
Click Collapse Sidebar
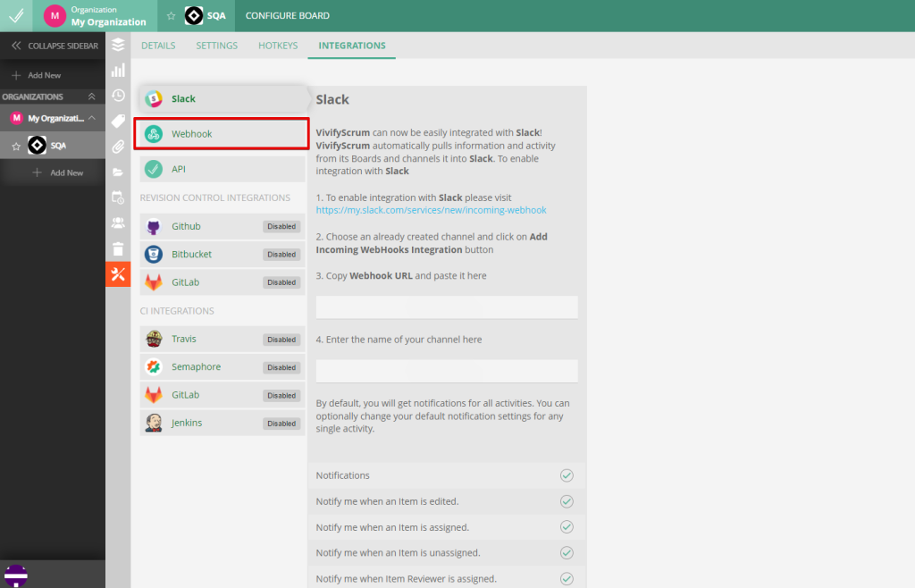54,46
